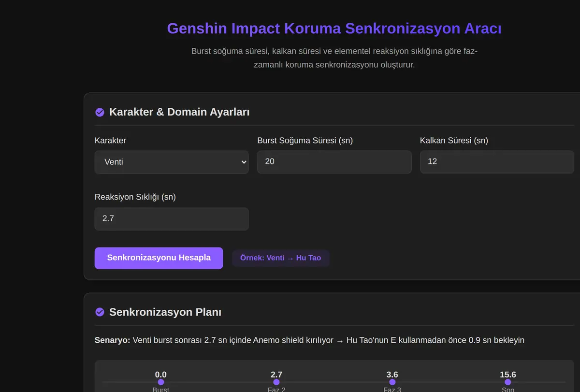
Task: Click the Senaryo description text
Action: pyautogui.click(x=309, y=340)
